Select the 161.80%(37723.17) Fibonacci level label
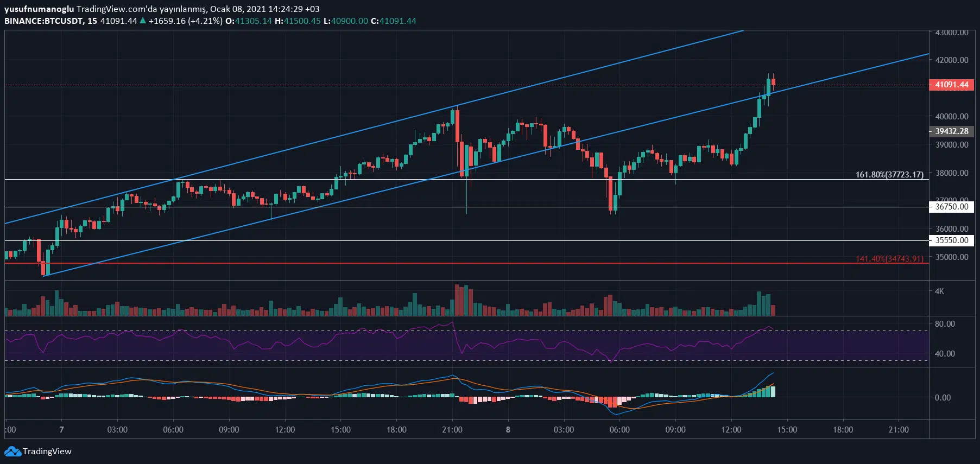This screenshot has height=464, width=980. coord(889,175)
